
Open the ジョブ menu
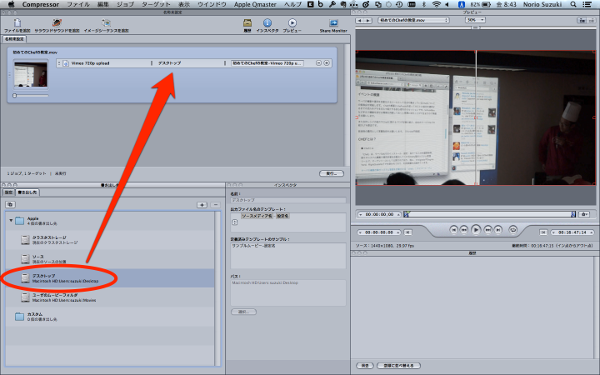125,4
